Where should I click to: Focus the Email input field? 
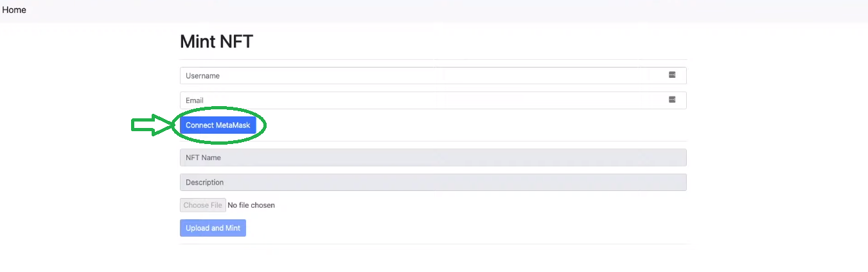click(433, 100)
